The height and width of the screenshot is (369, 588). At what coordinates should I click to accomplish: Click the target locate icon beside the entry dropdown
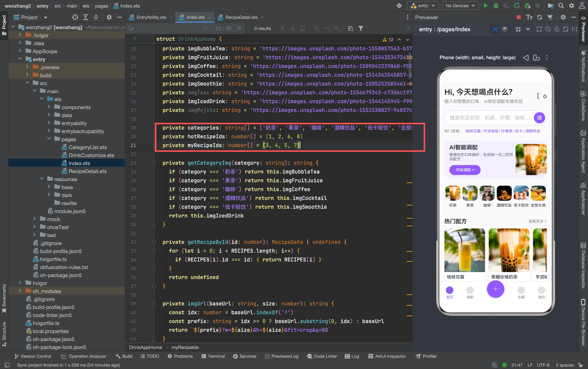(399, 6)
